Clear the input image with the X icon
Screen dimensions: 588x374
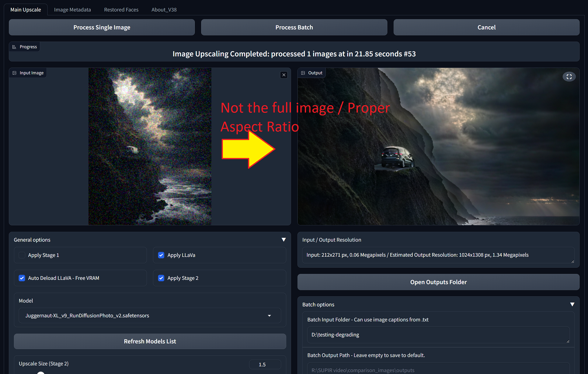click(x=284, y=75)
